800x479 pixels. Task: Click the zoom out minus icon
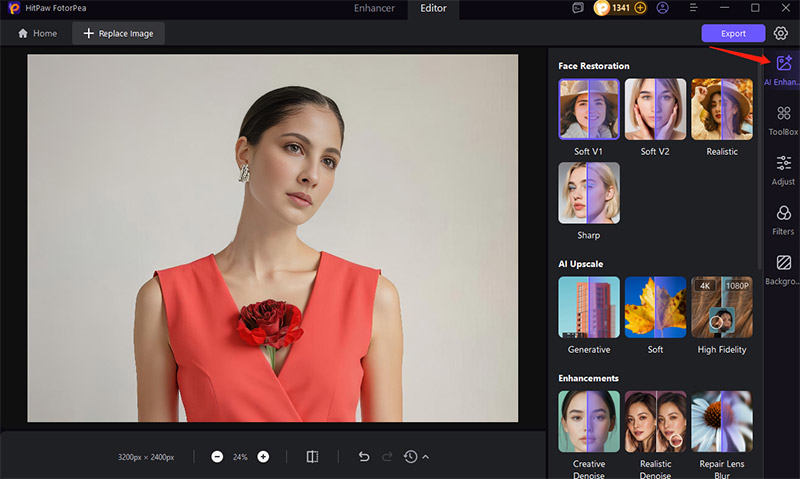pyautogui.click(x=217, y=457)
